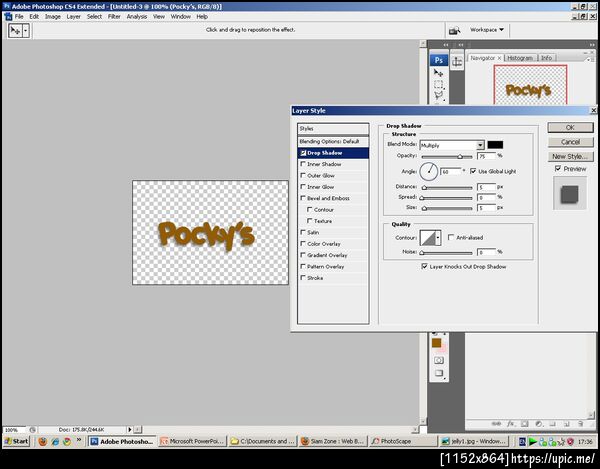Click the Size slider handle
The height and width of the screenshot is (469, 600).
coord(424,208)
